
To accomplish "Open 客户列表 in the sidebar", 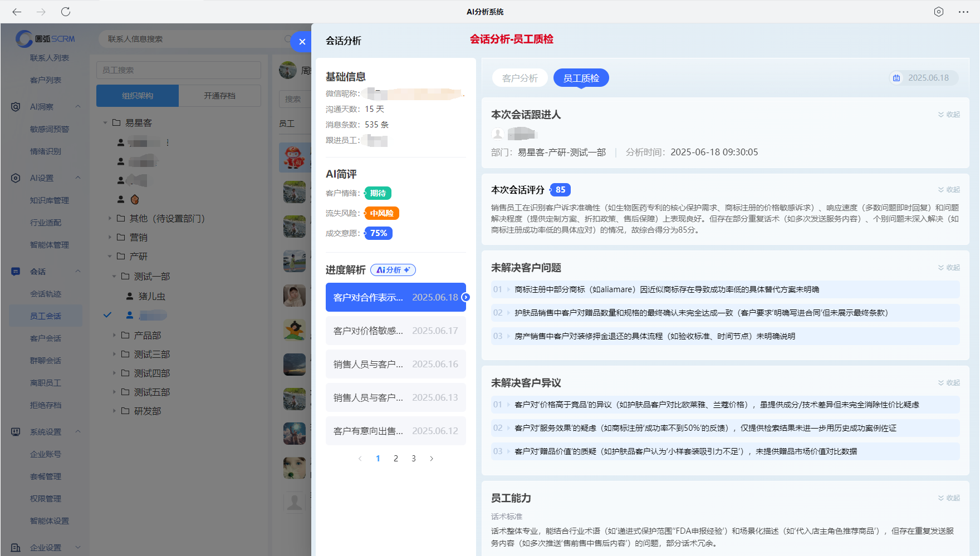I will coord(46,80).
